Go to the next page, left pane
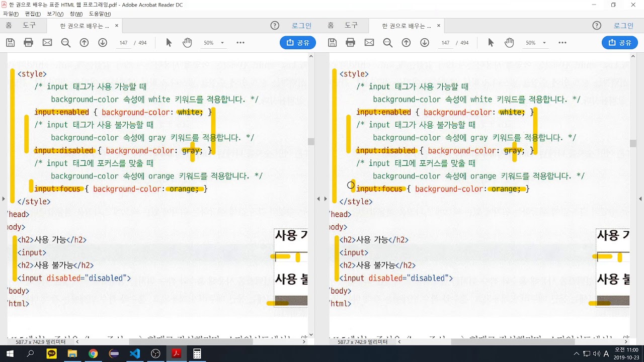644x362 pixels. pyautogui.click(x=103, y=43)
